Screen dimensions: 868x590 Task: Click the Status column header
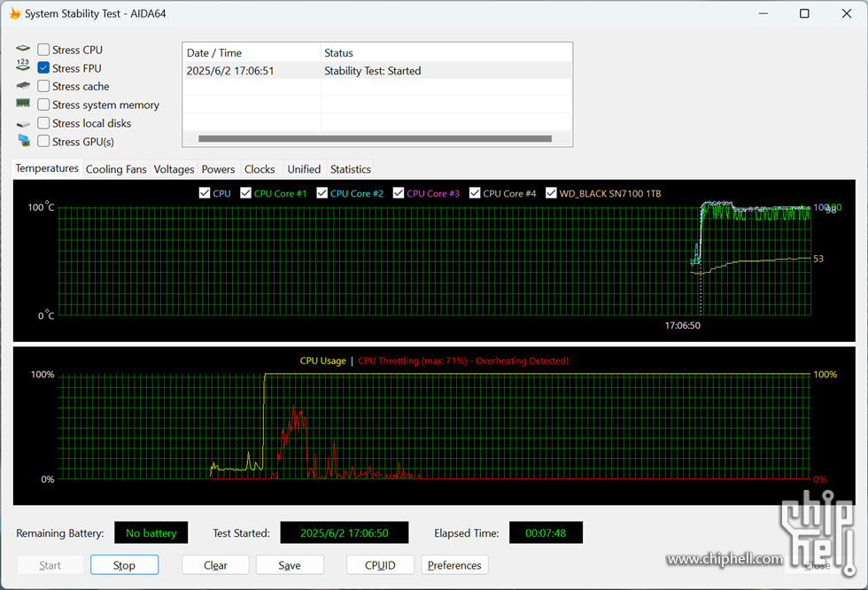click(x=446, y=52)
